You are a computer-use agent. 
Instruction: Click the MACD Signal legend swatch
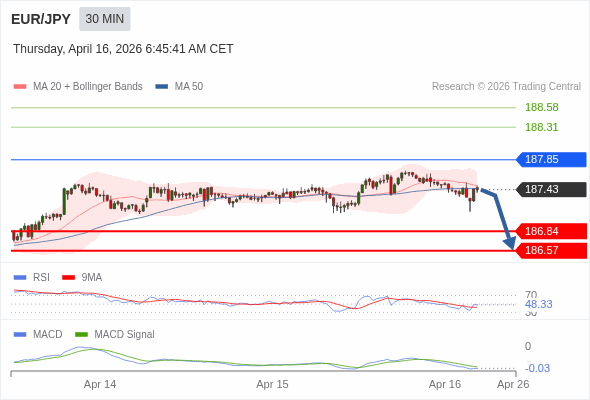(81, 335)
